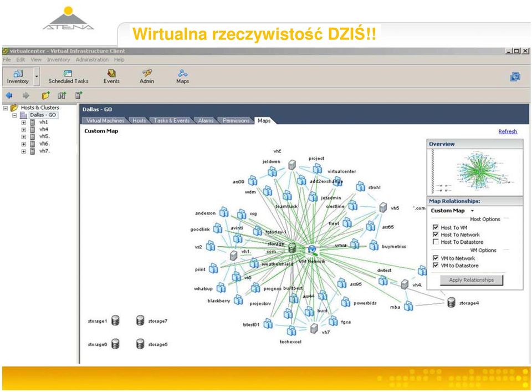Expand the vh6 host node
Image resolution: width=532 pixels, height=392 pixels.
tap(23, 144)
